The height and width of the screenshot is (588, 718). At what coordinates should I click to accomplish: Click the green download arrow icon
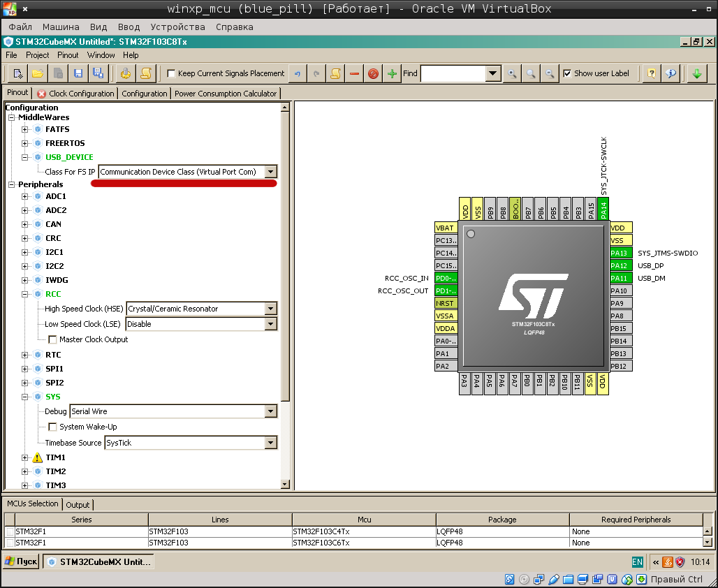[x=696, y=73]
